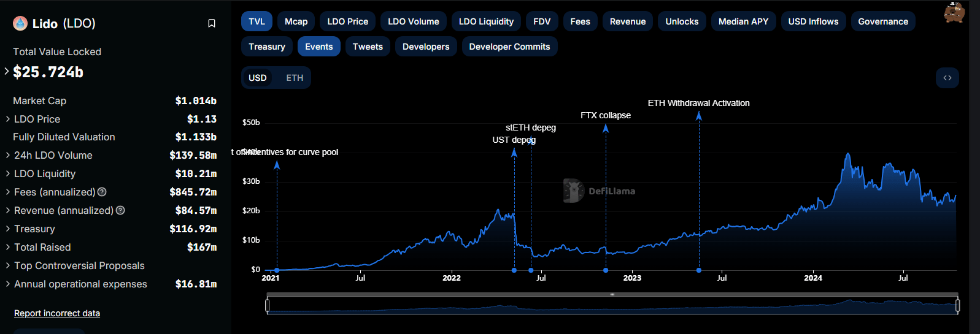980x334 pixels.
Task: Click ETH Withdrawal Activation marker dot
Action: 699,270
